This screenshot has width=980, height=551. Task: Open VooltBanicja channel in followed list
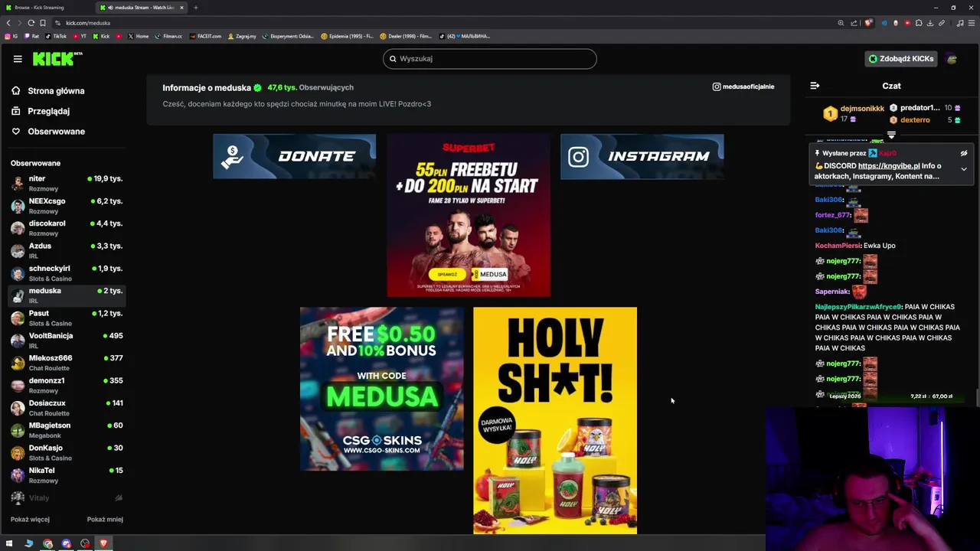pyautogui.click(x=67, y=341)
